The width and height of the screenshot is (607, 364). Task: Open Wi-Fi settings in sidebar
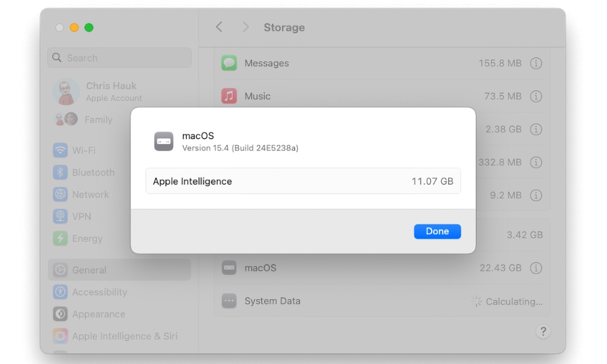click(83, 150)
